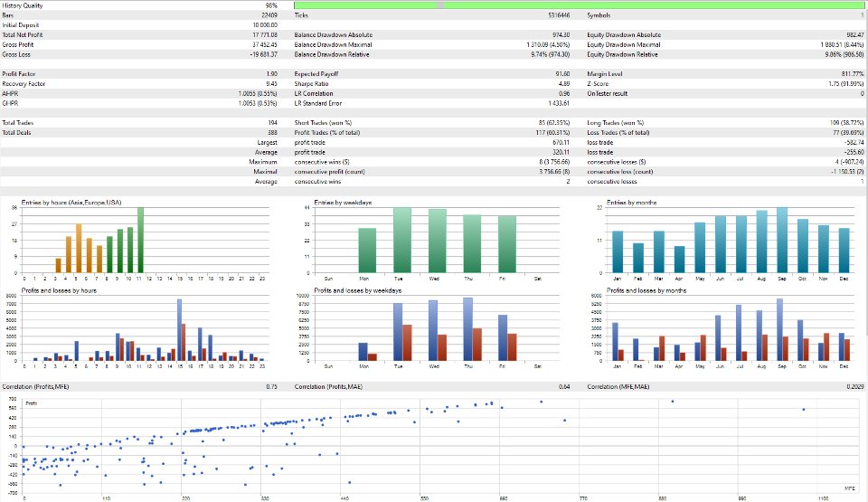Image resolution: width=868 pixels, height=502 pixels.
Task: Click the tallest green bar in Entries by hours
Action: coord(141,240)
